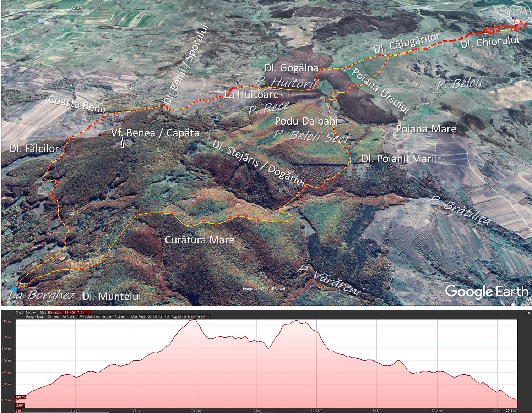Viewport: 532px width, 413px height.
Task: Select the Elevation metric in graph header
Action: point(67,313)
